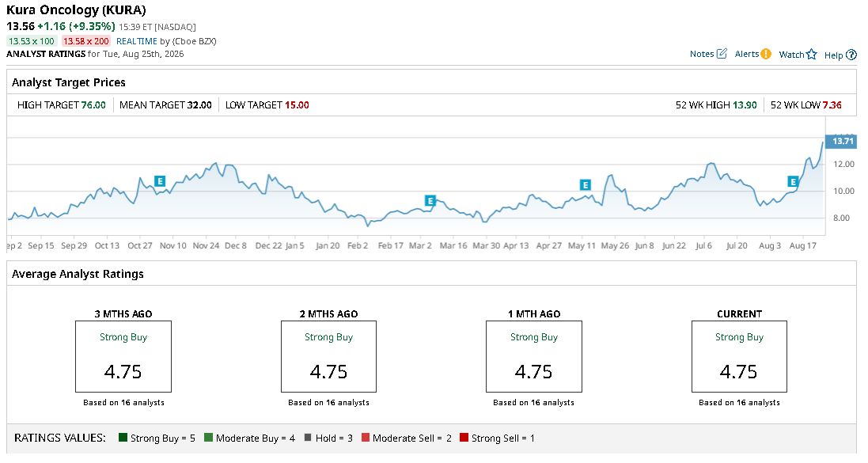Viewport: 868px width, 463px height.
Task: Click the 52 WK LOW 7.36 value
Action: 832,104
